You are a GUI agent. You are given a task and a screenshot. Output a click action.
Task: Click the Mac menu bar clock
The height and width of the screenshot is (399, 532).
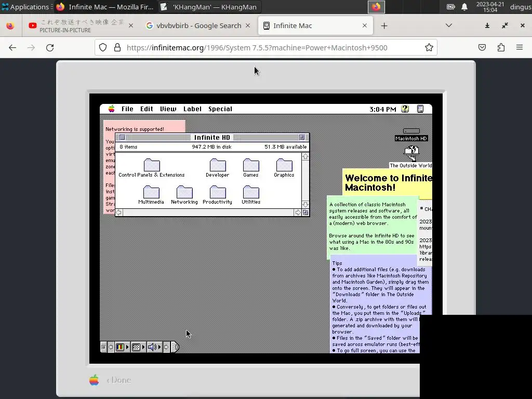[383, 109]
